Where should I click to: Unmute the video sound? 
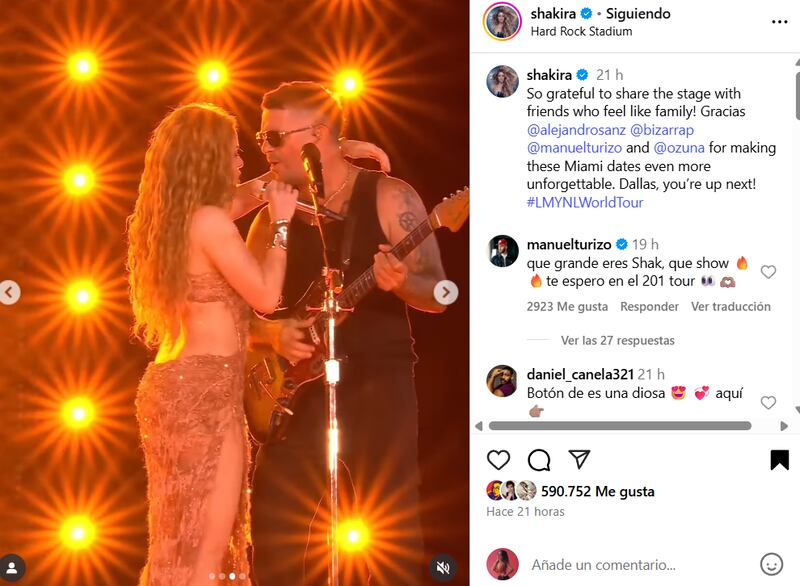click(x=443, y=567)
